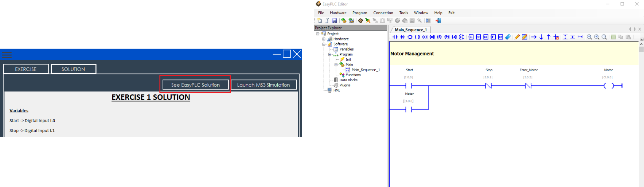Click Exit in the menu bar
Viewport: 644px width, 187px height.
pyautogui.click(x=451, y=13)
